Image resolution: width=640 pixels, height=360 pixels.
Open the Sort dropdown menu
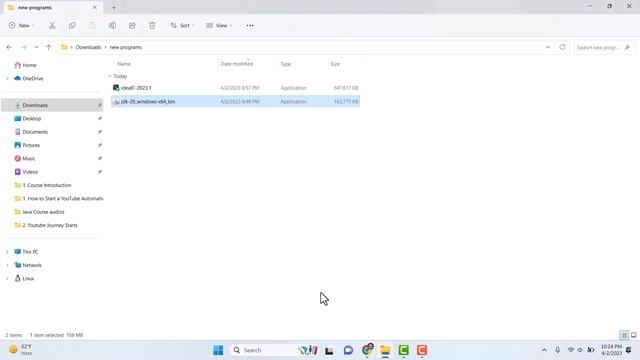click(x=182, y=25)
